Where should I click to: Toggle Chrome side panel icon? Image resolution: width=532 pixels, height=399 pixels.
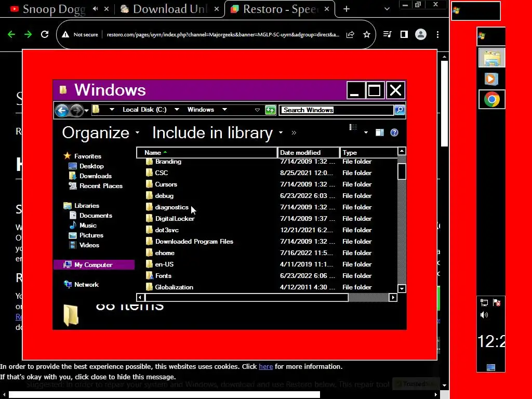tap(404, 34)
